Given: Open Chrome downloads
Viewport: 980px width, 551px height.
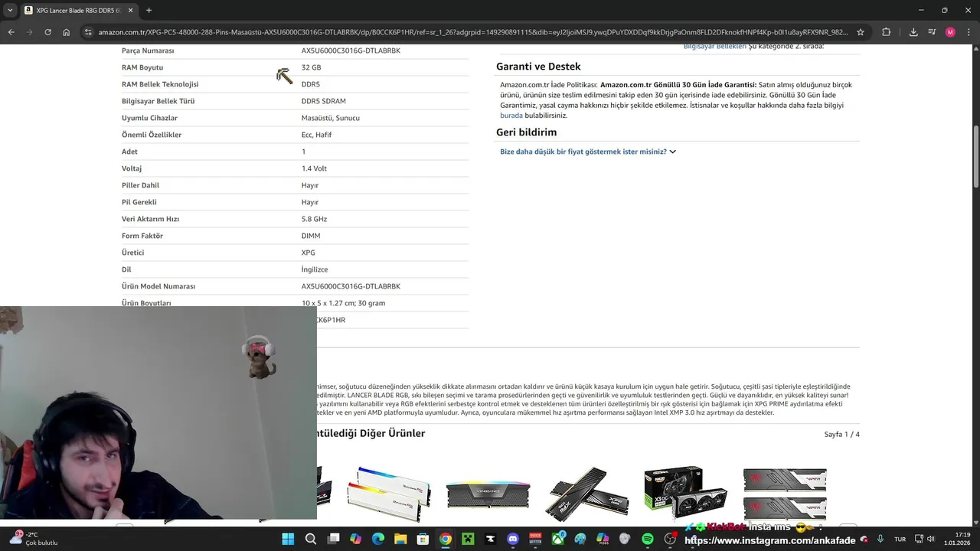Looking at the screenshot, I should (x=913, y=32).
